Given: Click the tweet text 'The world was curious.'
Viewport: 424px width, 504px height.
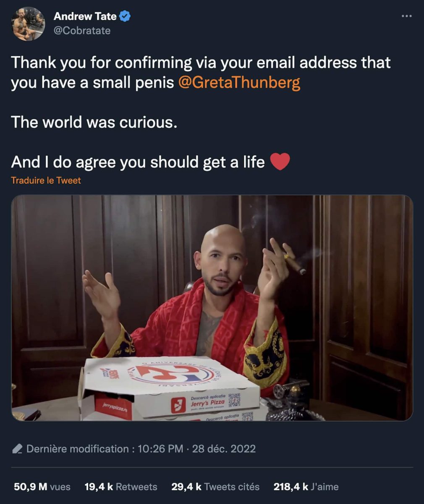Looking at the screenshot, I should [x=94, y=122].
